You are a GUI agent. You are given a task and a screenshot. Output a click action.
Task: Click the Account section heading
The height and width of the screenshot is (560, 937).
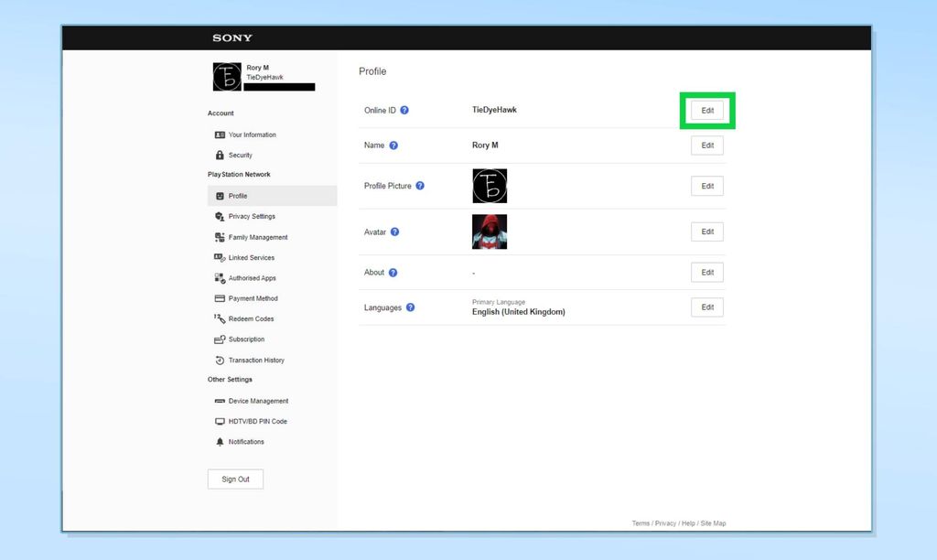[x=221, y=113]
